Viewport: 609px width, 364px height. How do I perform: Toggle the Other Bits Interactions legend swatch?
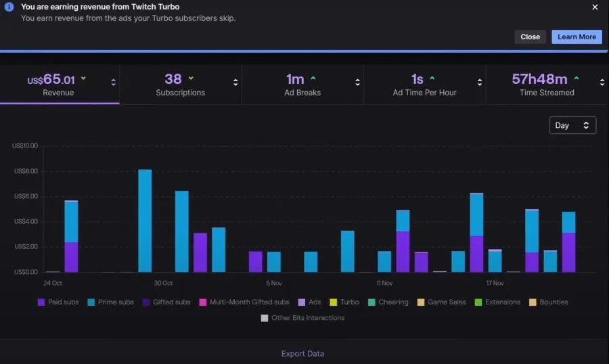pyautogui.click(x=265, y=318)
